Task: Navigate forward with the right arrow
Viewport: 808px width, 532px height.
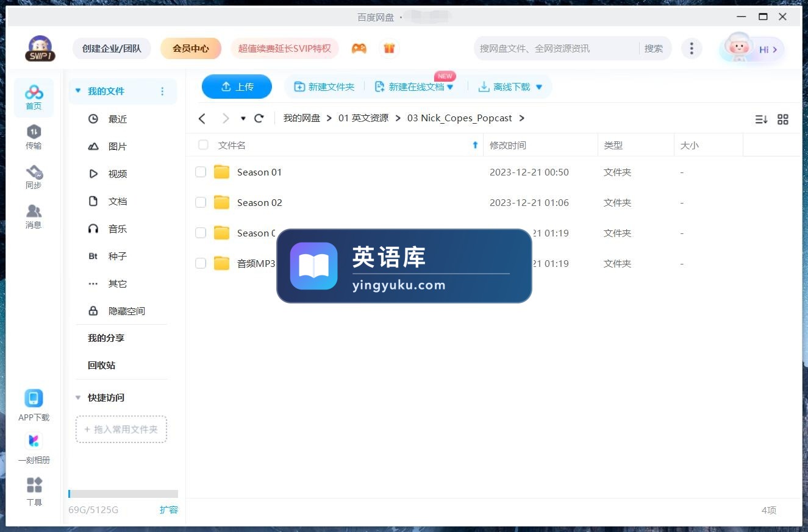Action: (x=226, y=118)
